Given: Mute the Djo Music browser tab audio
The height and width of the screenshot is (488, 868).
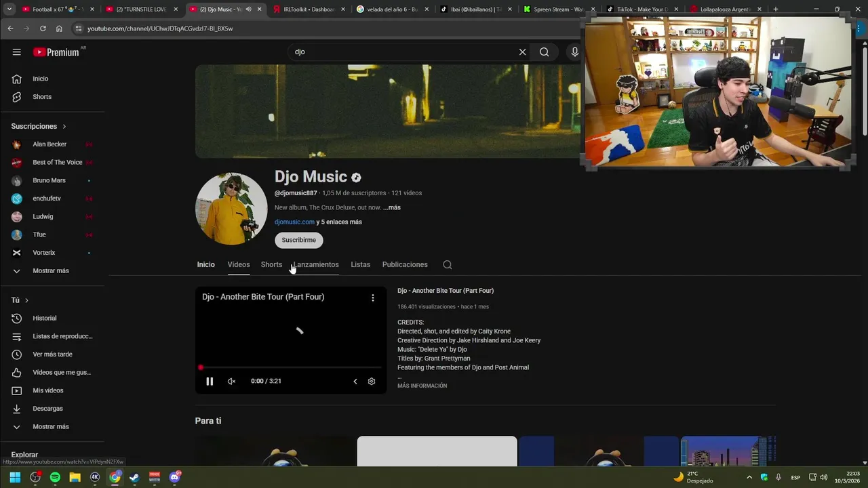Looking at the screenshot, I should (x=248, y=9).
